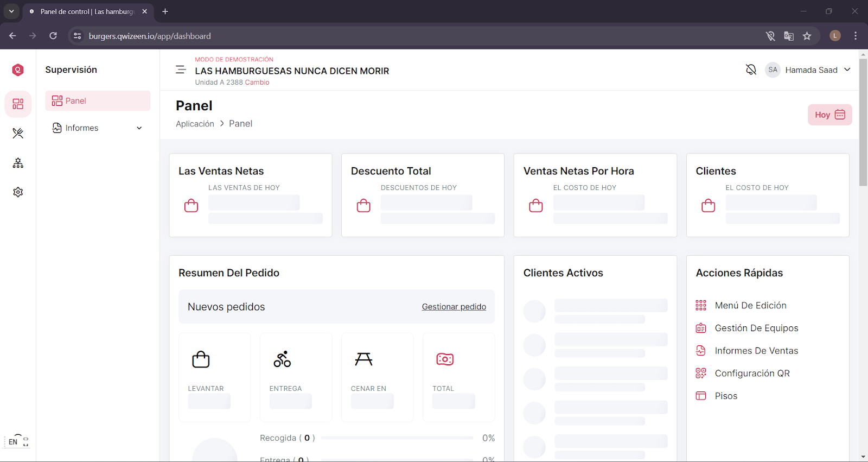The image size is (868, 462).
Task: Open the browser three-dot menu
Action: tap(856, 36)
